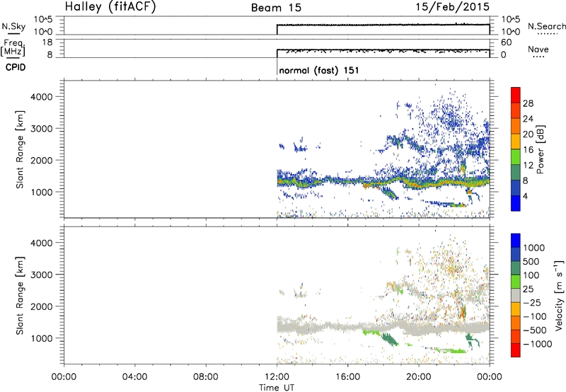566x392 pixels.
Task: Click the power panel 'Slant Range [km]' label
Action: [20, 149]
